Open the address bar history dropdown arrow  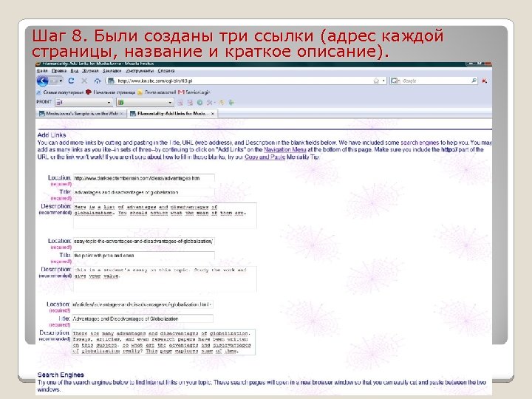point(383,81)
